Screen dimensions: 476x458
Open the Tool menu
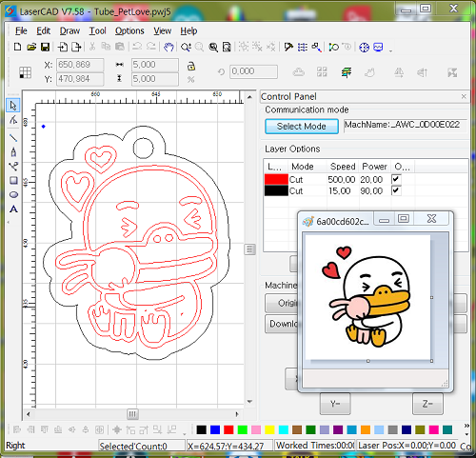click(97, 30)
